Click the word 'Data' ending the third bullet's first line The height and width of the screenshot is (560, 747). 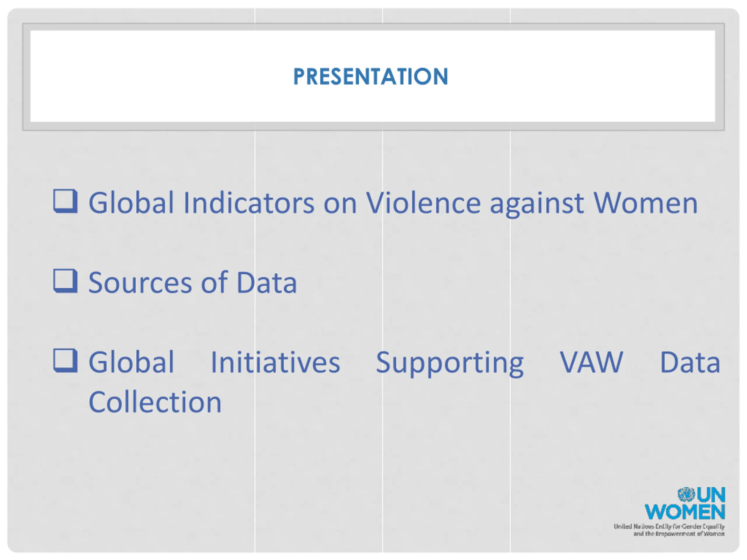(690, 362)
